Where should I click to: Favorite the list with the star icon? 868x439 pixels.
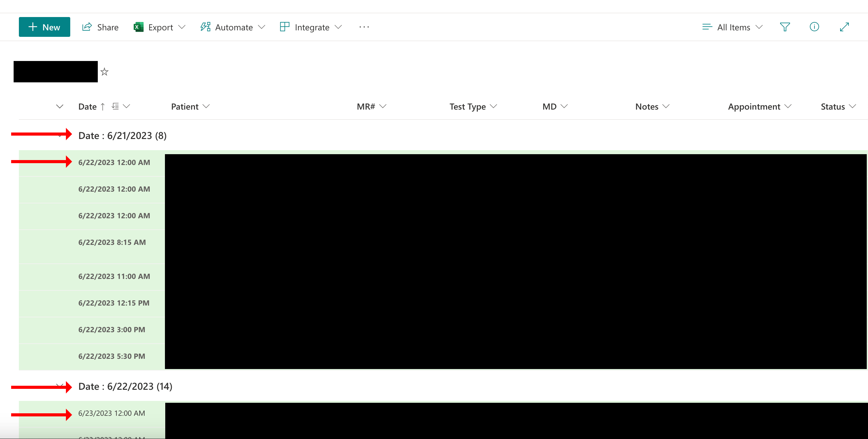tap(105, 72)
